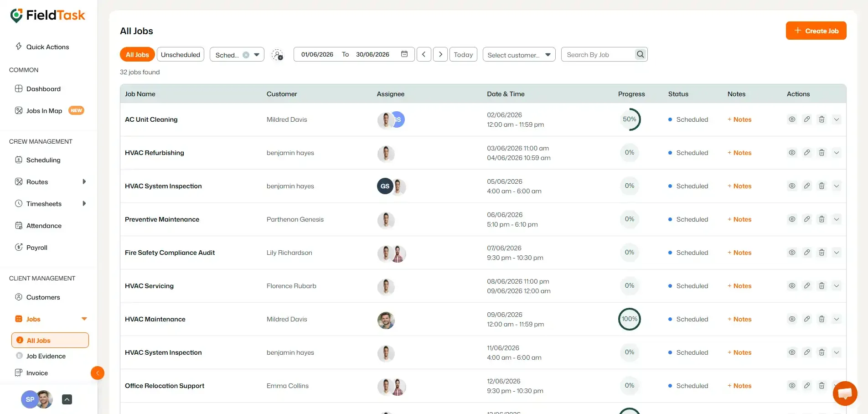
Task: Edit Preventive Maintenance job
Action: pyautogui.click(x=807, y=219)
